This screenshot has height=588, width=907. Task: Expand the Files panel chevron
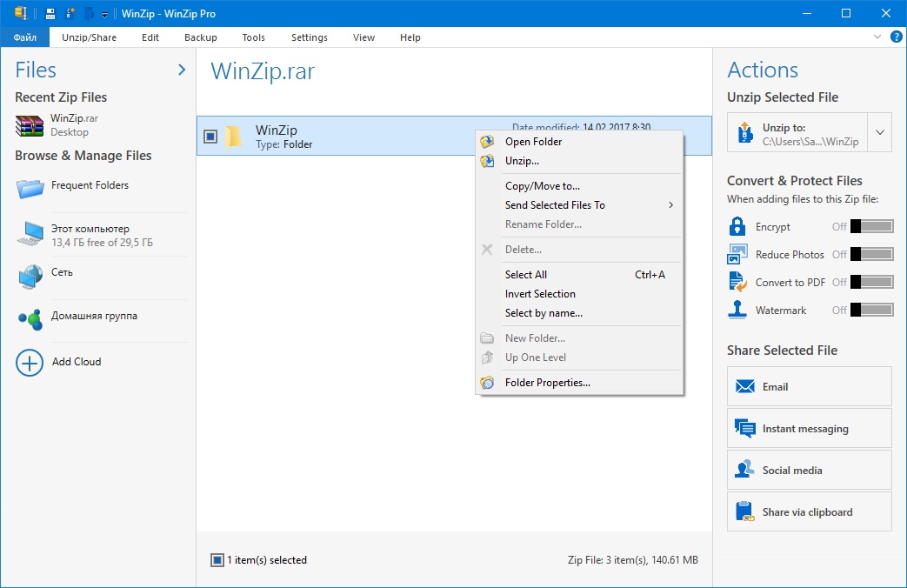[x=182, y=70]
